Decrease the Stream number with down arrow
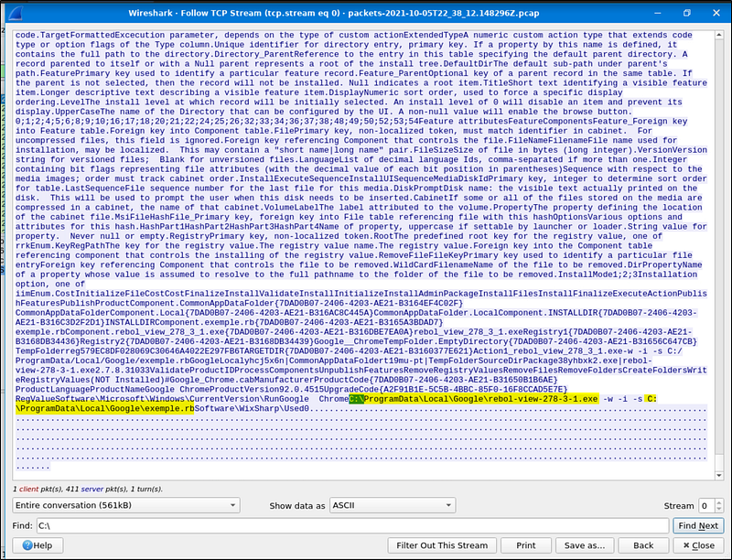The height and width of the screenshot is (560, 732). point(720,510)
